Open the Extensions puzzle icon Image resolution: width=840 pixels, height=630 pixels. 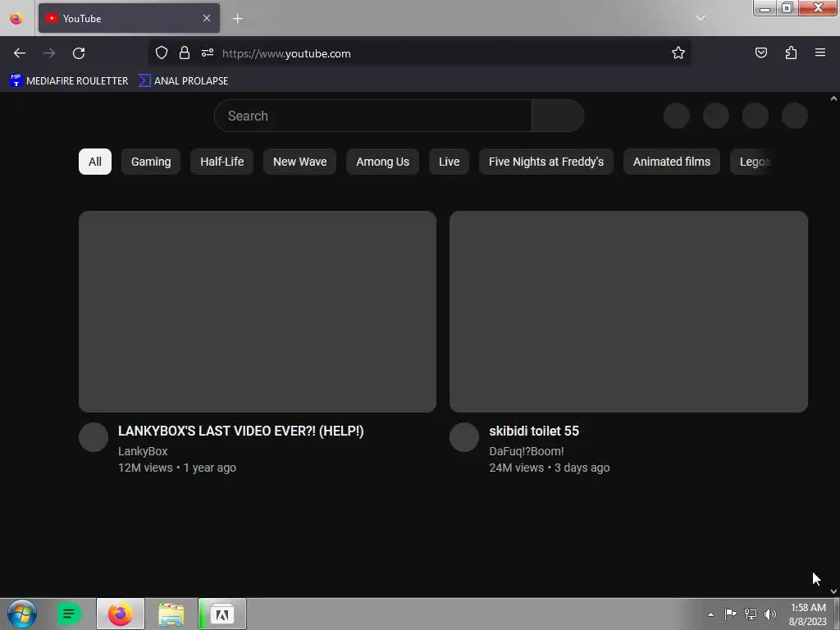pyautogui.click(x=791, y=53)
